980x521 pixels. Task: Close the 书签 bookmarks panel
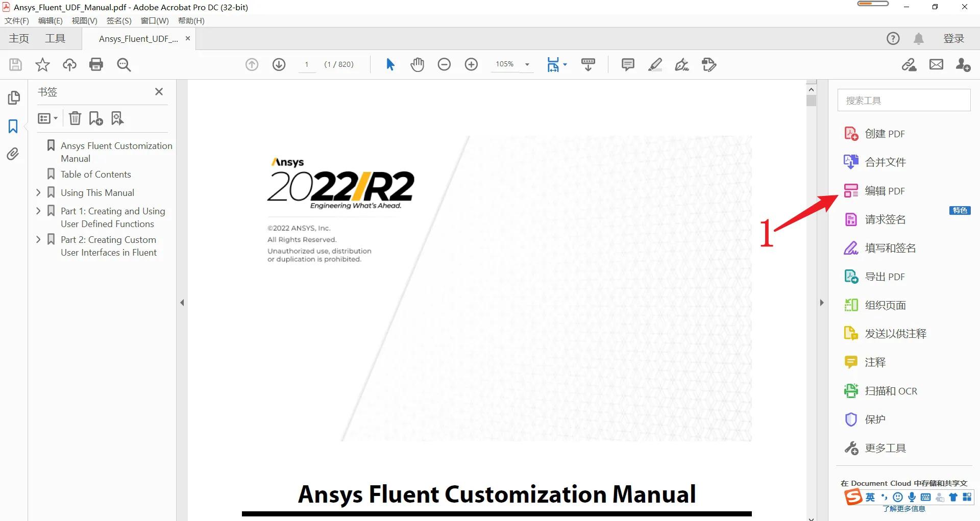(159, 91)
